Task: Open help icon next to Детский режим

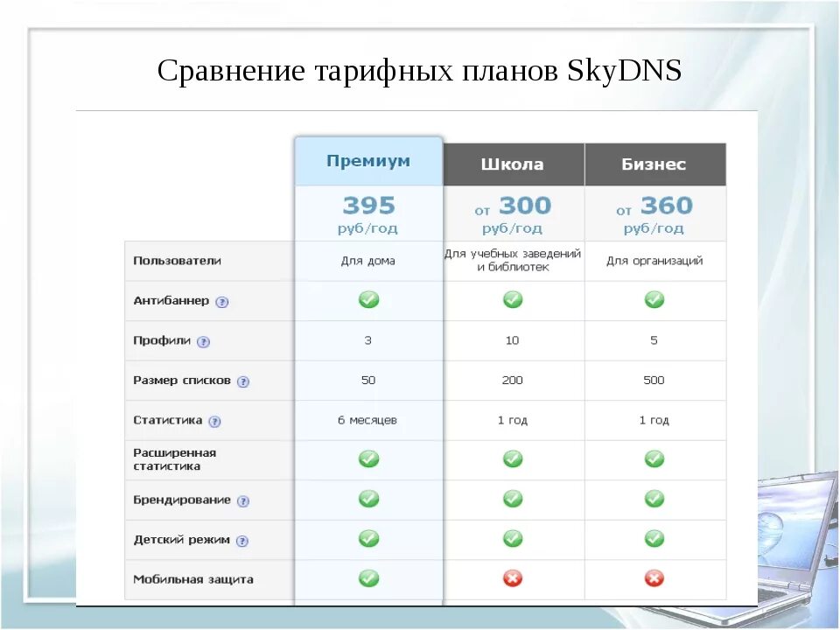Action: (242, 541)
